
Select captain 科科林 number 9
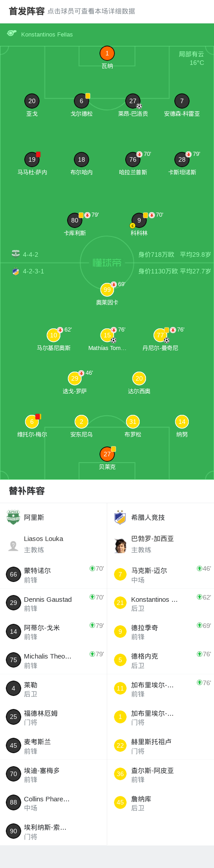click(139, 220)
